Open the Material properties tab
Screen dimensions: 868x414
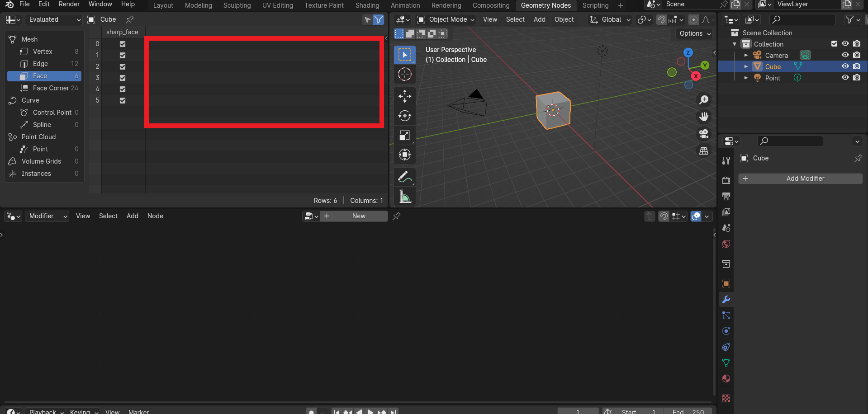pos(726,379)
